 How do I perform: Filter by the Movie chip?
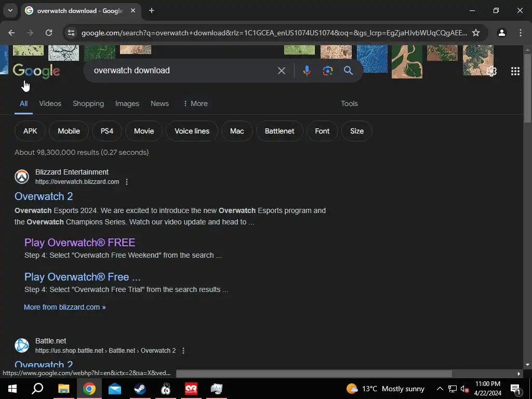point(144,131)
